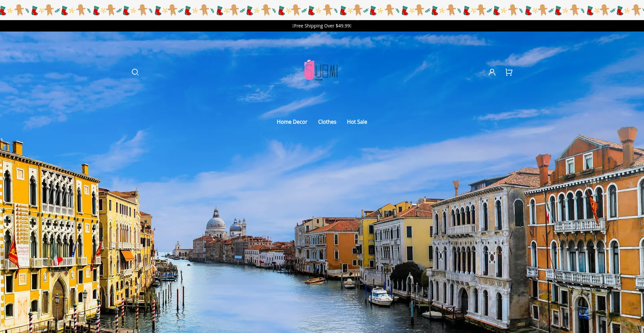The height and width of the screenshot is (333, 644).
Task: Click the black announcement bar background
Action: pos(134,26)
